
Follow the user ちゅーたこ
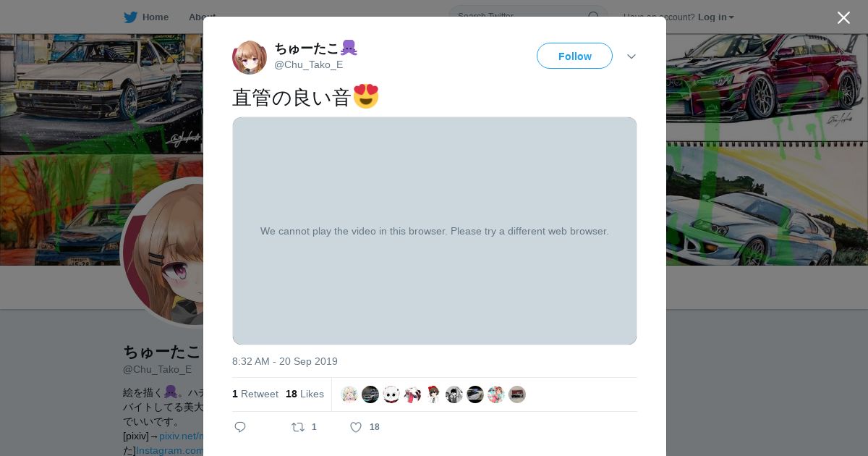(x=574, y=56)
